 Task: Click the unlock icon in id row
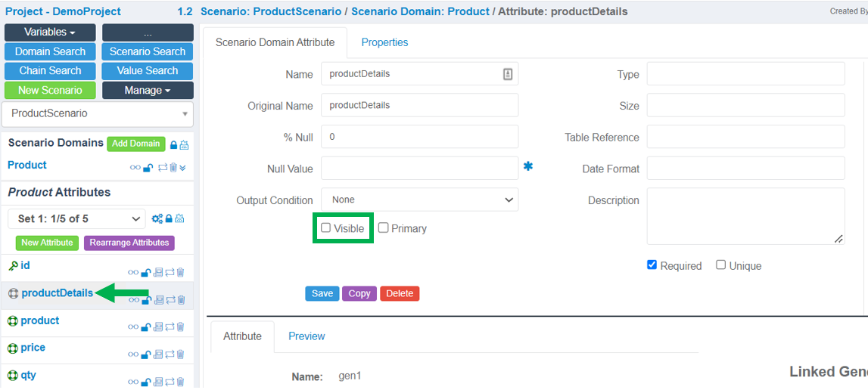(x=146, y=272)
